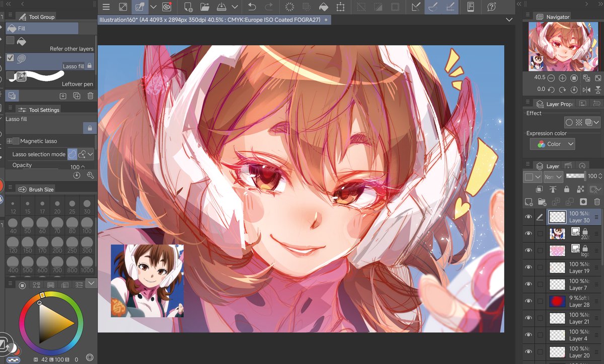Open the main hamburger menu
This screenshot has height=364, width=604.
(106, 7)
